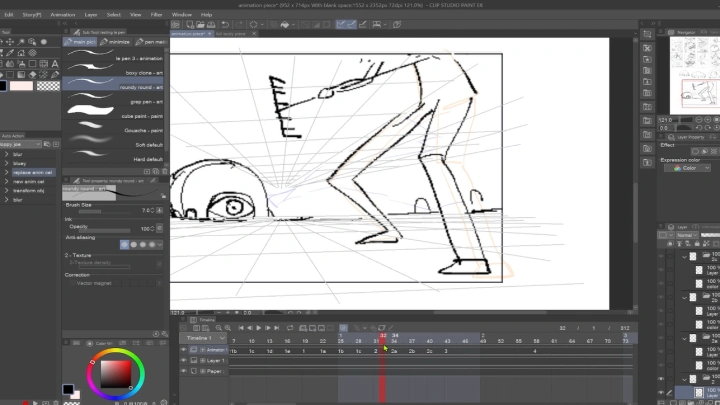Click the Redo arrow in command bar
Screen dimensions: 720x405
(239, 24)
